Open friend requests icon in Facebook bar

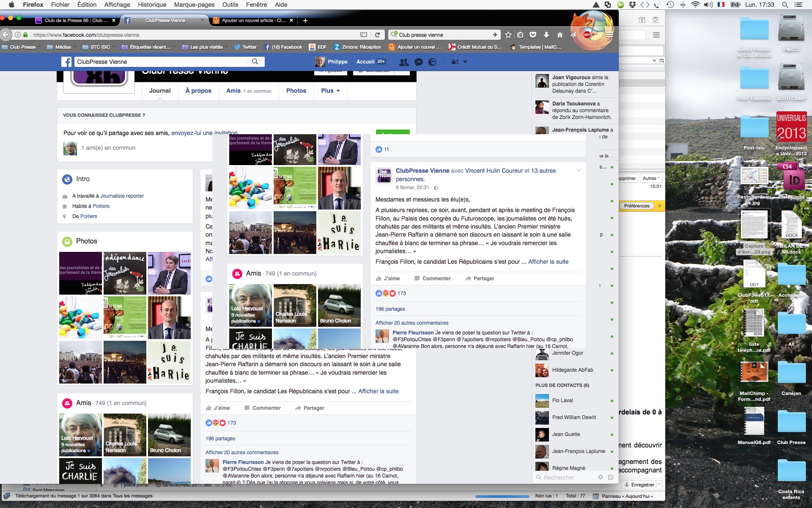[x=404, y=62]
